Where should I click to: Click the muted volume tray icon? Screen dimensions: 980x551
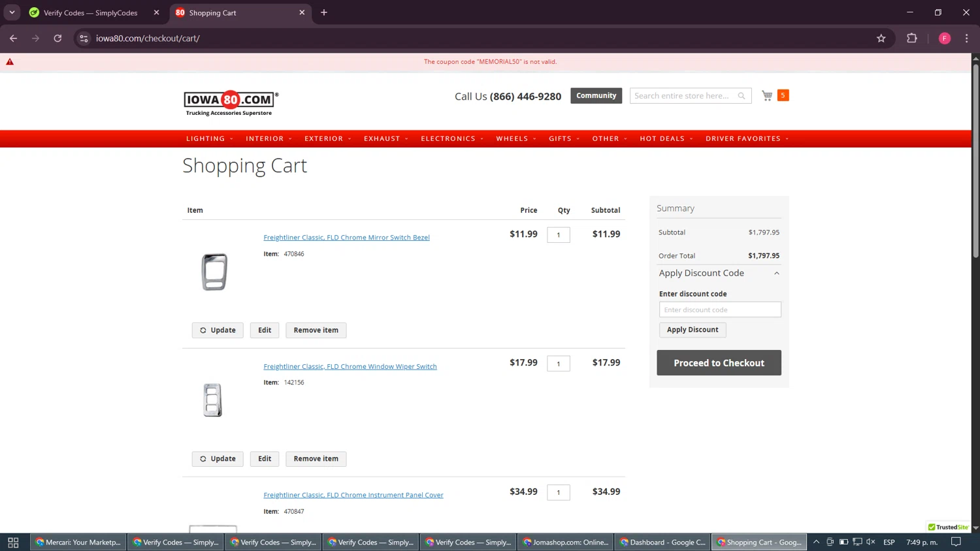click(x=870, y=542)
